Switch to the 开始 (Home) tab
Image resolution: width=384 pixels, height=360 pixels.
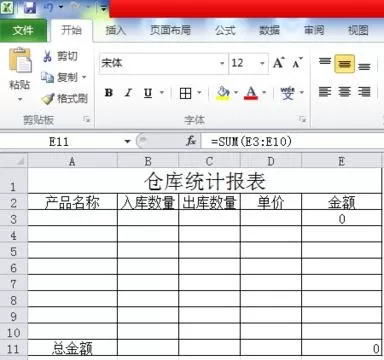pos(71,30)
